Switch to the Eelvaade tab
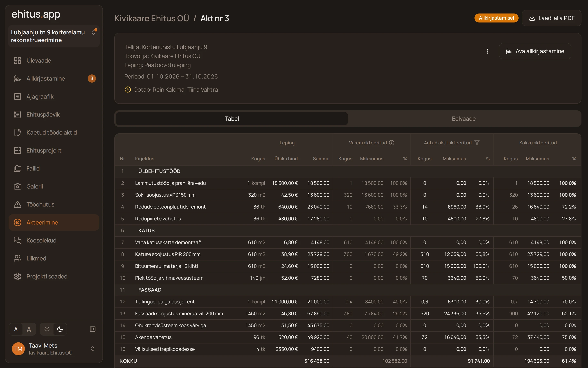This screenshot has width=588, height=368. 464,119
